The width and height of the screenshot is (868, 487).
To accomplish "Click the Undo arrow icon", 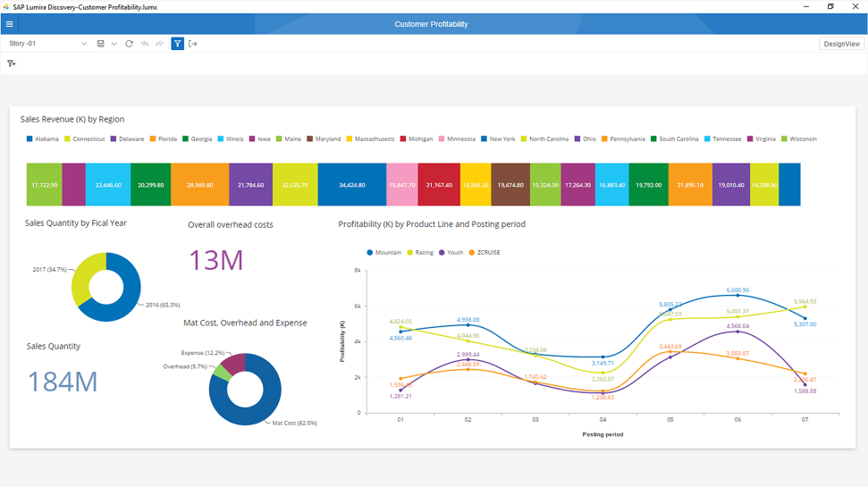I will click(144, 44).
